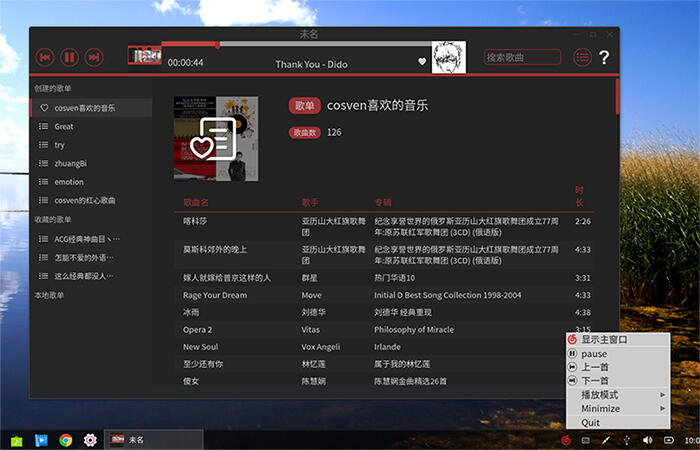This screenshot has height=450, width=700.
Task: Click the 时长 column header
Action: click(579, 196)
